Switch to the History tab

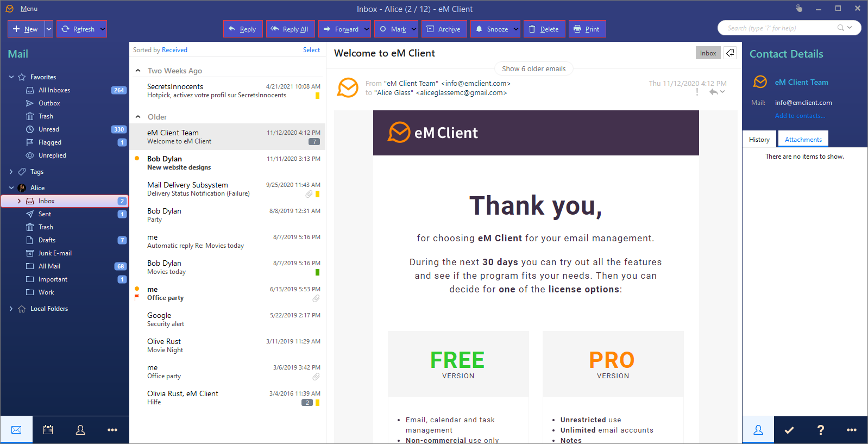coord(759,140)
